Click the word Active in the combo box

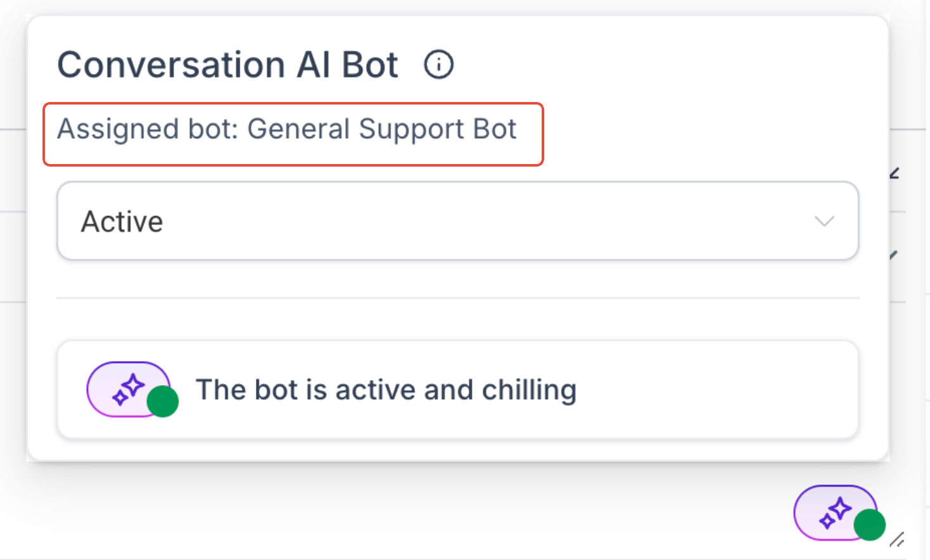pyautogui.click(x=122, y=222)
